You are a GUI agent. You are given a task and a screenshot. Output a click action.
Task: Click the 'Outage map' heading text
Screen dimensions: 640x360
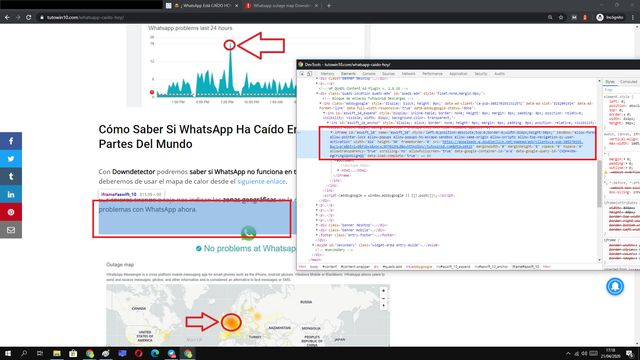[x=120, y=264]
